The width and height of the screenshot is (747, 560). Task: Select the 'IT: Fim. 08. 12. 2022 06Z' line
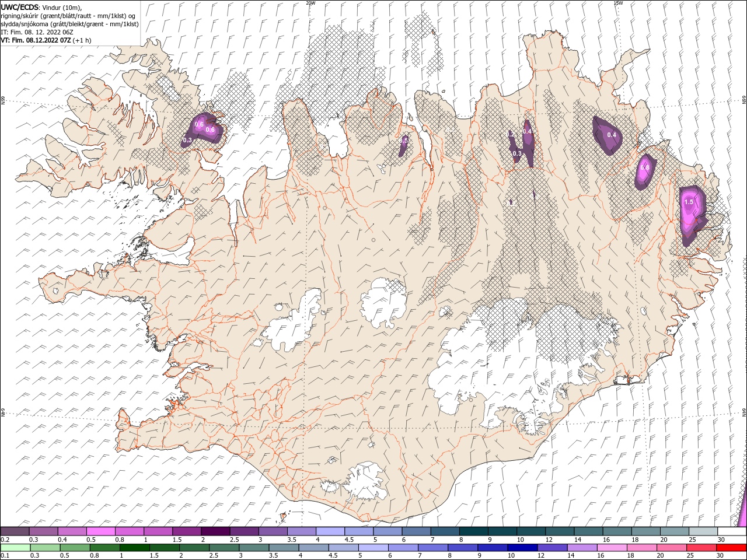(36, 32)
